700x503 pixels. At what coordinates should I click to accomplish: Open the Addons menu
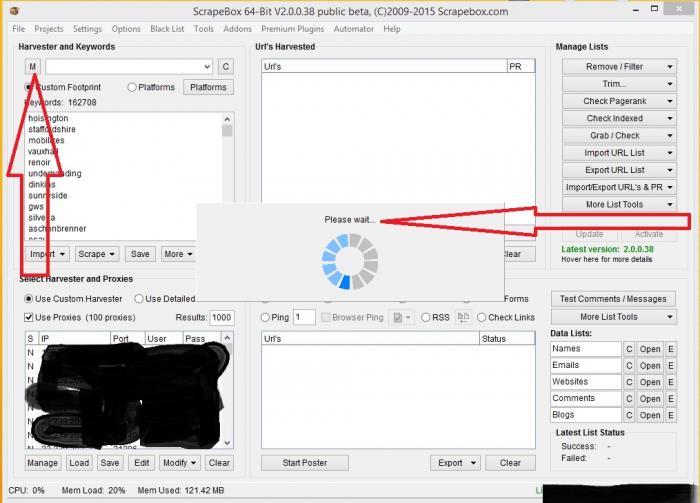238,29
